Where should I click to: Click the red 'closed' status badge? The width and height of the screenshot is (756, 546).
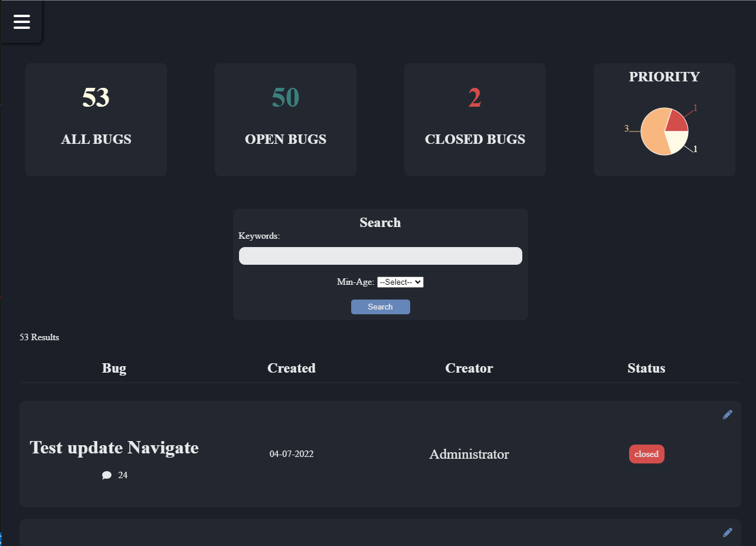pos(646,454)
